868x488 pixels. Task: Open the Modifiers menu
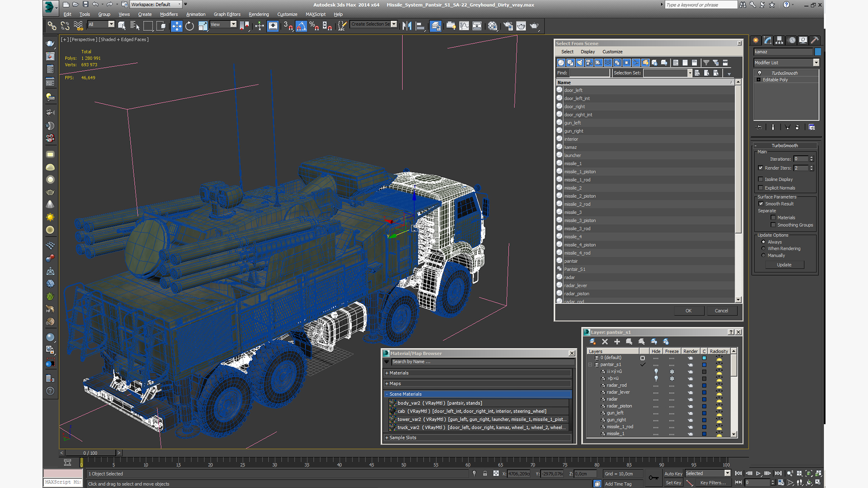pos(169,14)
